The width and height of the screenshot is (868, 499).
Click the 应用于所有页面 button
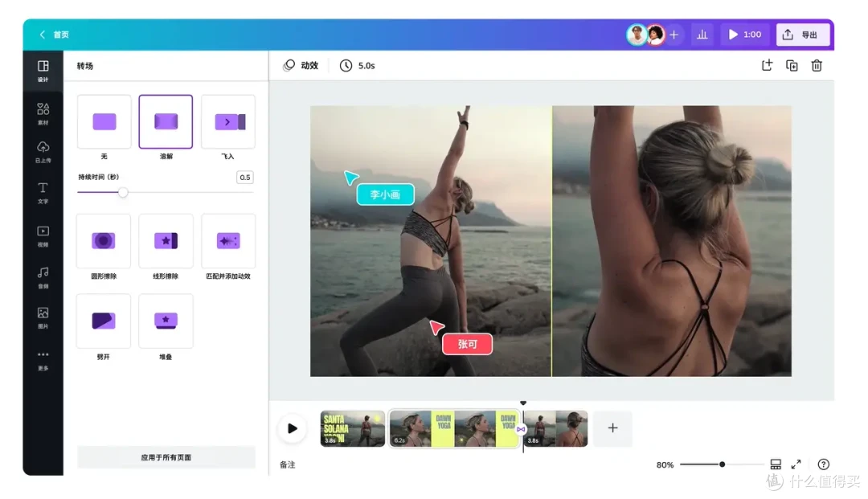[x=166, y=457]
